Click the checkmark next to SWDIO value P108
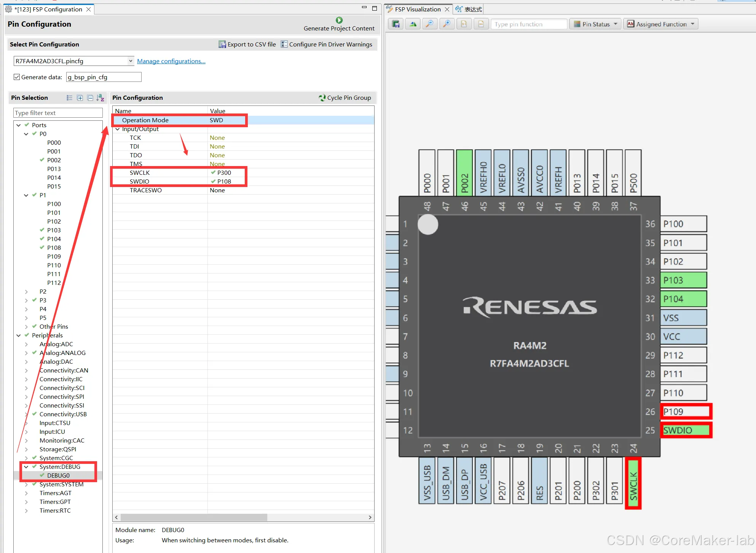The image size is (756, 553). click(x=213, y=181)
